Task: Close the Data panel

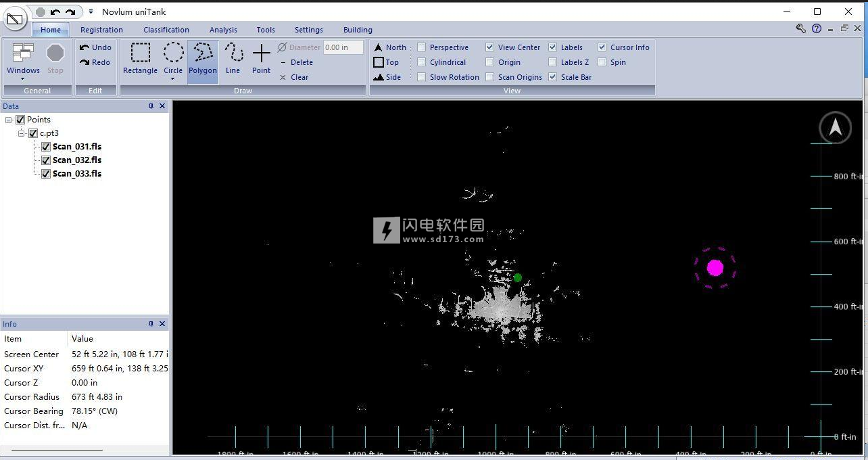Action: (162, 106)
